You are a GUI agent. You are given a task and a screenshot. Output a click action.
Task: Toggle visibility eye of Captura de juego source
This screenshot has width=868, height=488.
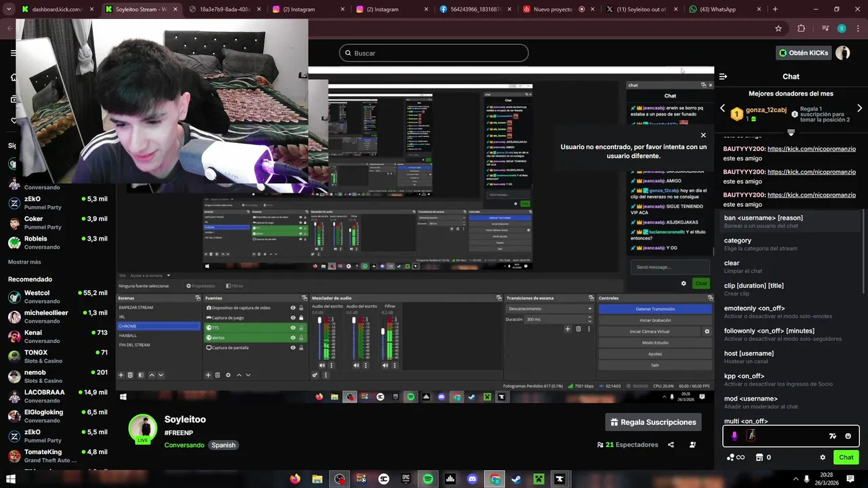(293, 317)
